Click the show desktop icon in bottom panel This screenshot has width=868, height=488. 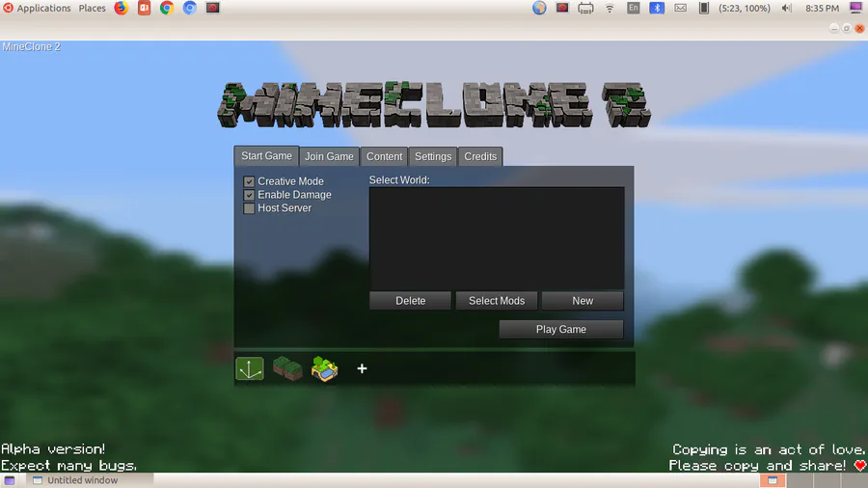[x=10, y=480]
